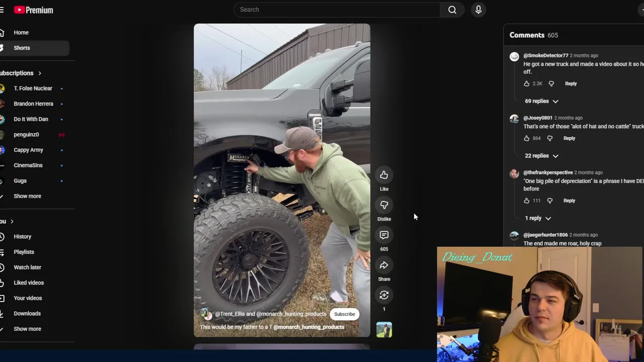
Task: Open jaegerhunter1806 profile avatar
Action: coord(514,236)
